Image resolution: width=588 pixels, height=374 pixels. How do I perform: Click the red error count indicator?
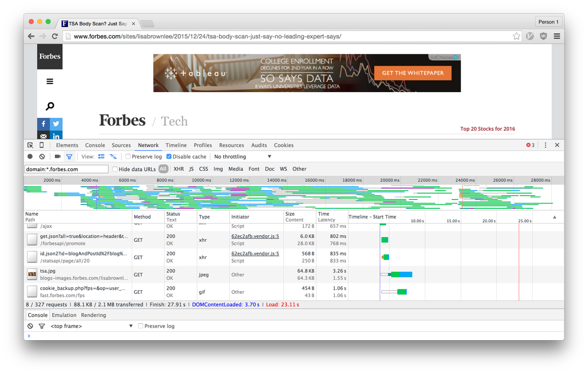(530, 145)
